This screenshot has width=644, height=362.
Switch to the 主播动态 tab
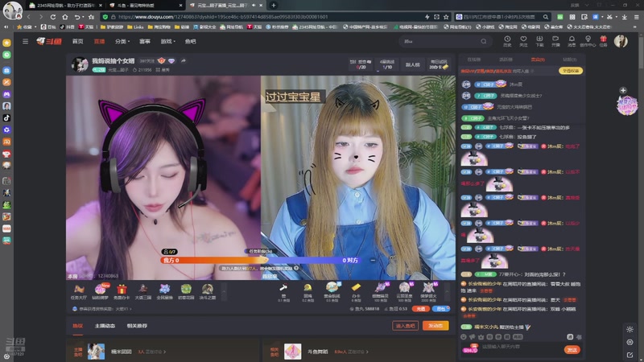click(105, 326)
